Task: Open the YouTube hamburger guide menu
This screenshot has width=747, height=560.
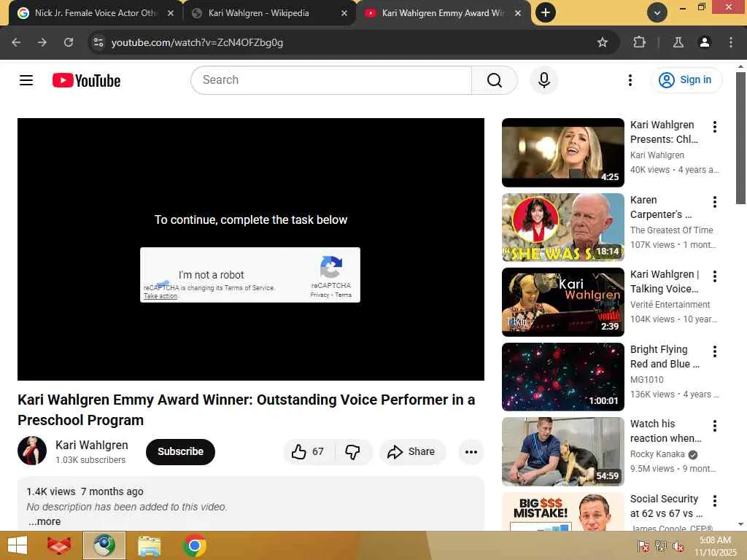Action: (26, 80)
